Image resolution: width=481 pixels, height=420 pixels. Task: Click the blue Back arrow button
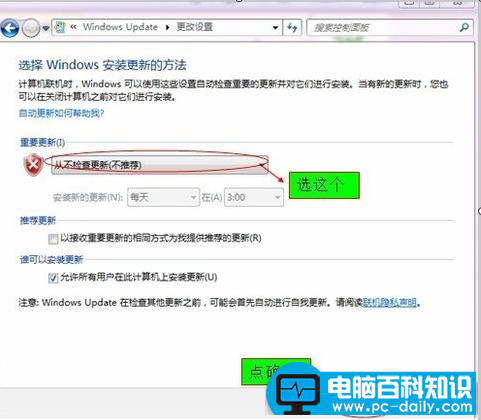pos(10,28)
